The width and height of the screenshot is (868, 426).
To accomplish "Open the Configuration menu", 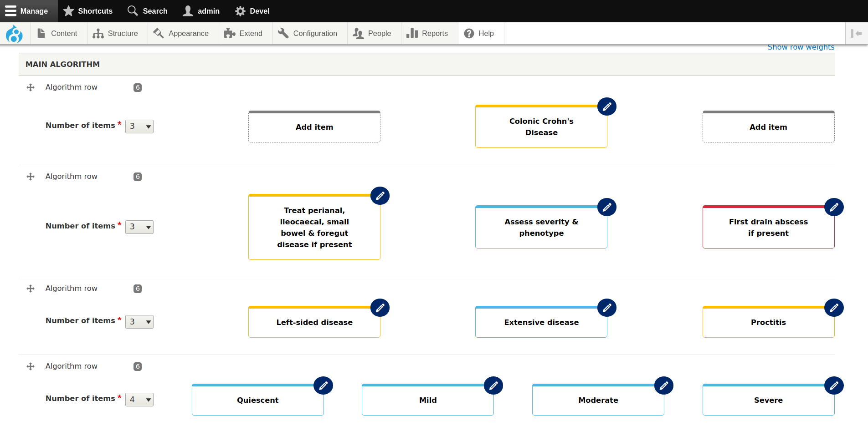I will pos(310,33).
